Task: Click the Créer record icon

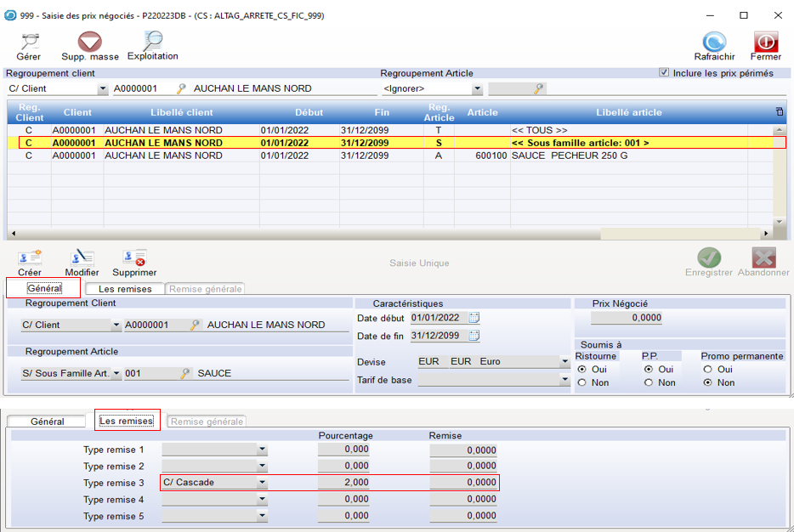Action: 30,258
